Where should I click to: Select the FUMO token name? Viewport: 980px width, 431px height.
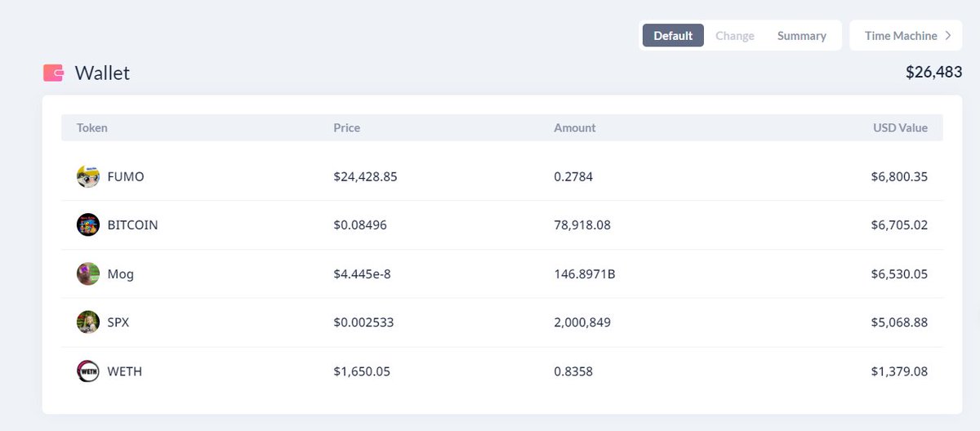[x=126, y=176]
